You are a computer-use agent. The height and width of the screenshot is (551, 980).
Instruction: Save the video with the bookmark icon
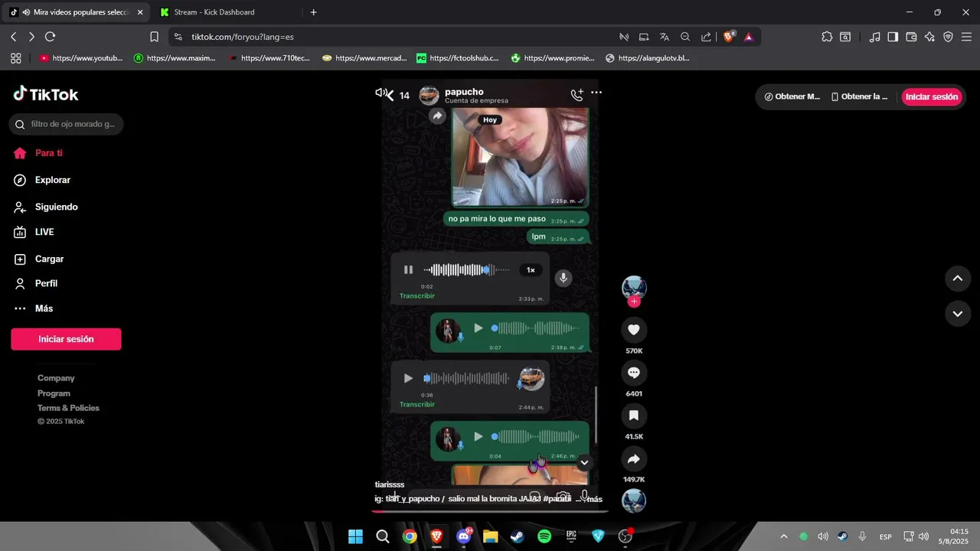pos(634,416)
